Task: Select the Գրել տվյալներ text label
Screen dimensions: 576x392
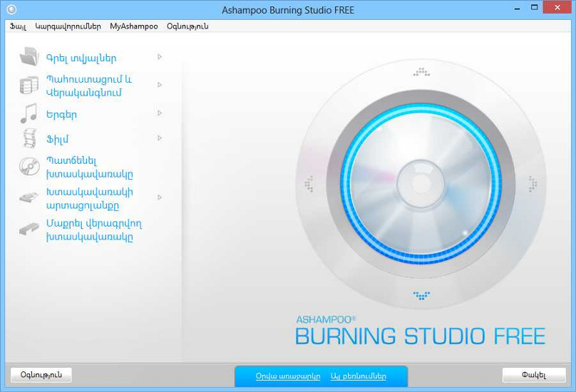Action: point(81,58)
